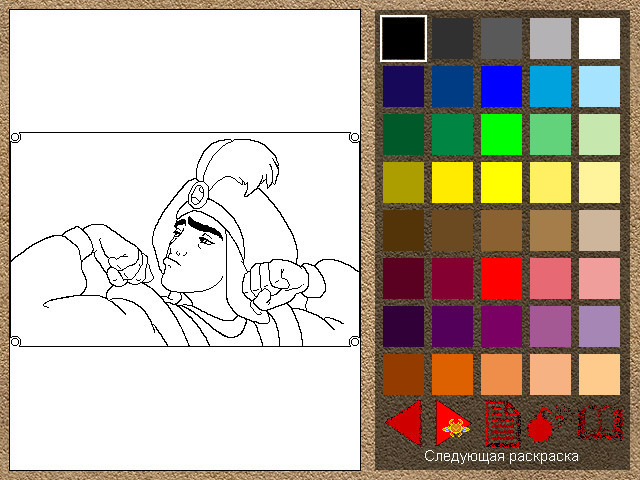Pick the pure bright blue swatch

click(x=501, y=87)
